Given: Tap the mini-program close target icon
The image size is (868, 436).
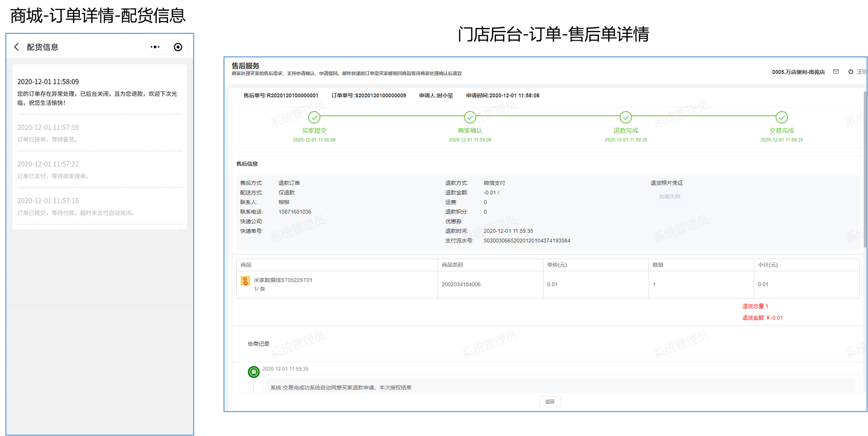Looking at the screenshot, I should (178, 47).
